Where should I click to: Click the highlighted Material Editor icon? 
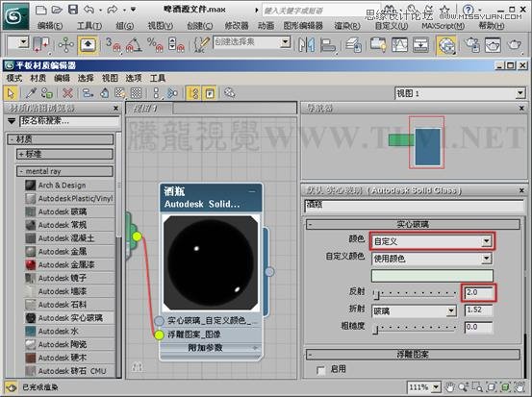coord(445,45)
